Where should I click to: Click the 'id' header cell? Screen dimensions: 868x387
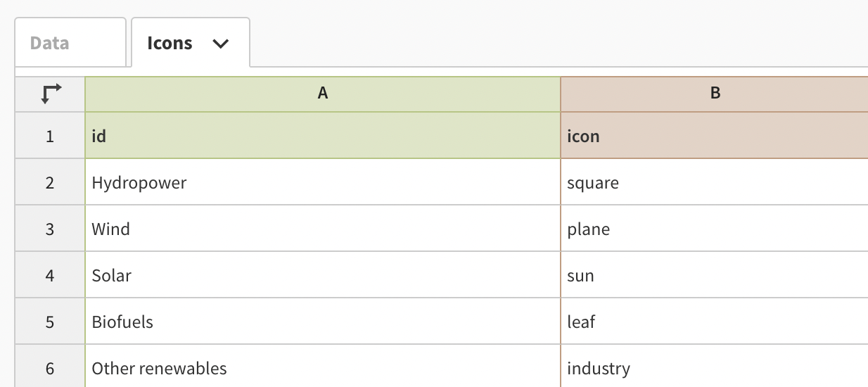click(323, 136)
